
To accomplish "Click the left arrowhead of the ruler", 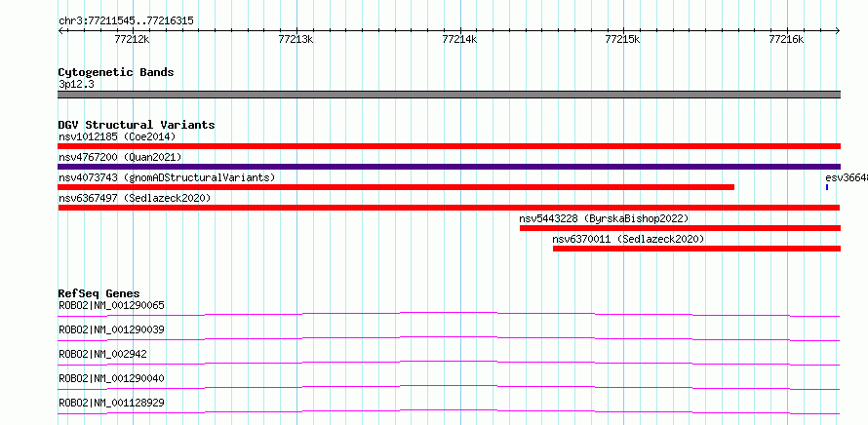I will (60, 30).
